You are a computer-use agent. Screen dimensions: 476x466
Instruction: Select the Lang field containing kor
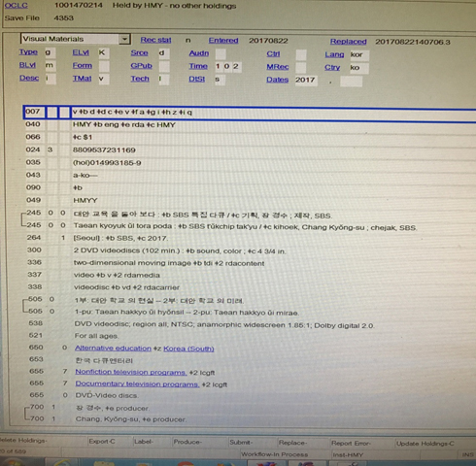pos(359,54)
